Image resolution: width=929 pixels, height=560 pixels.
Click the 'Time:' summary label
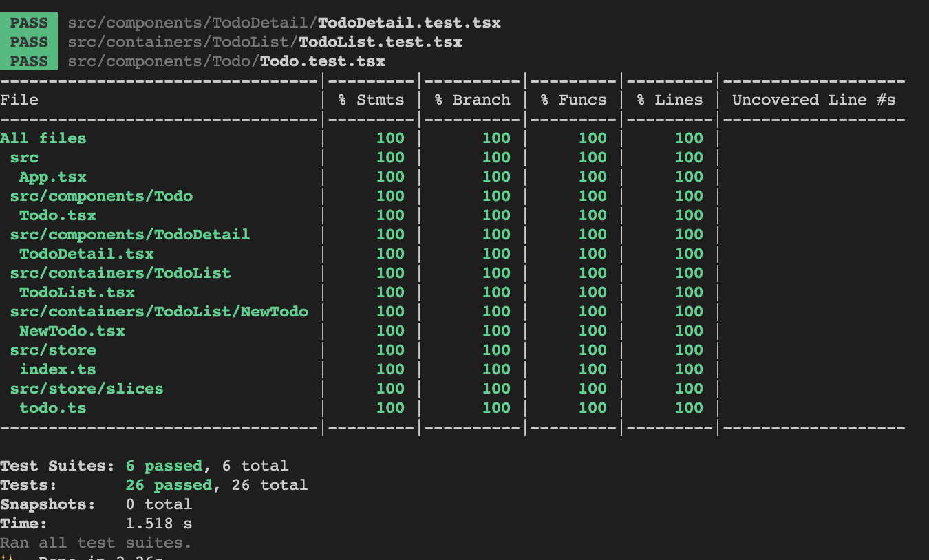tap(24, 524)
